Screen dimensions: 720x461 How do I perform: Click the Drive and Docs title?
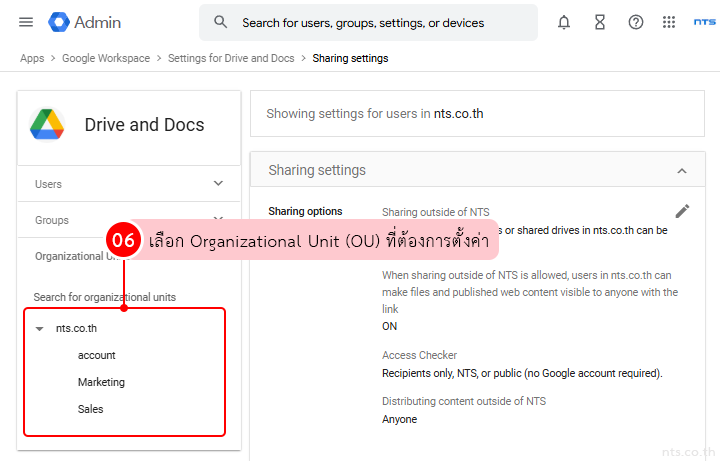(x=144, y=125)
